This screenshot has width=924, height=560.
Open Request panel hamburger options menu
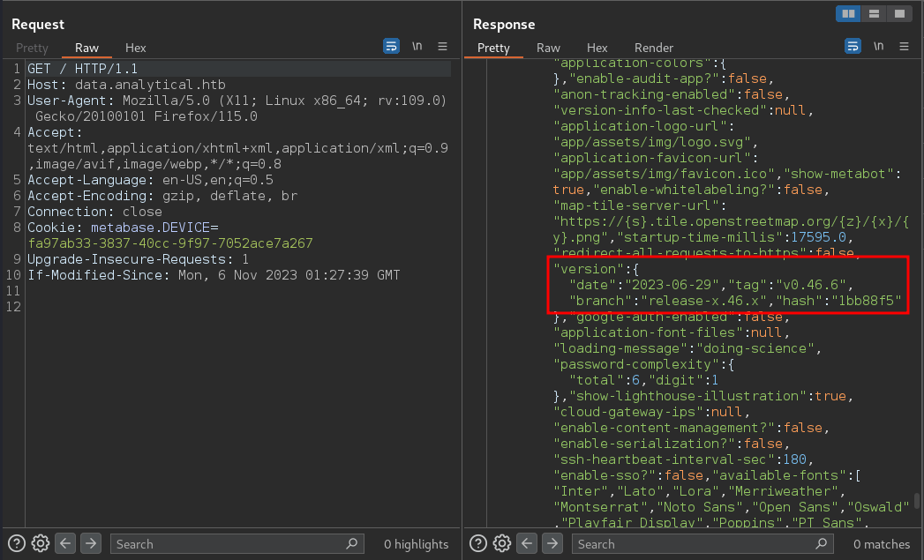point(442,46)
